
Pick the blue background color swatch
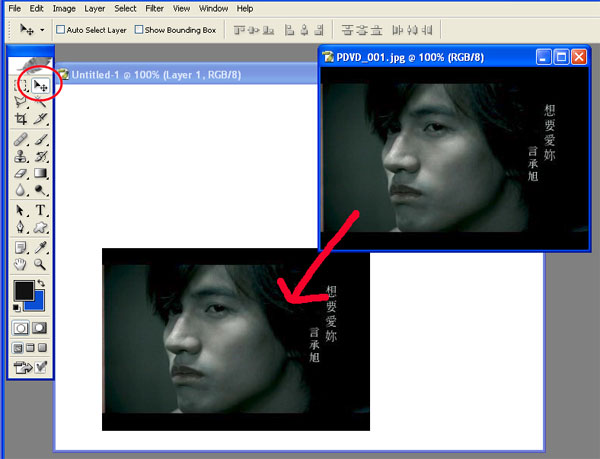39,304
